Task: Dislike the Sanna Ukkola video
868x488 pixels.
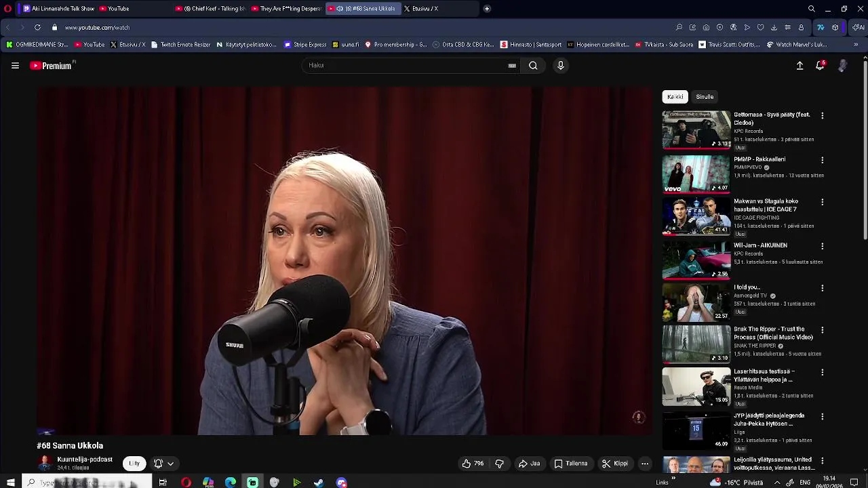Action: (x=500, y=464)
